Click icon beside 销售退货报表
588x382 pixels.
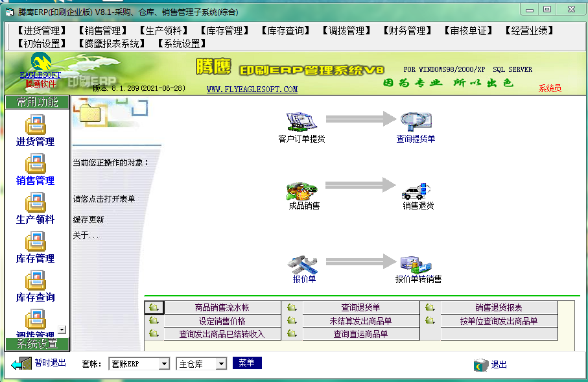coord(430,307)
